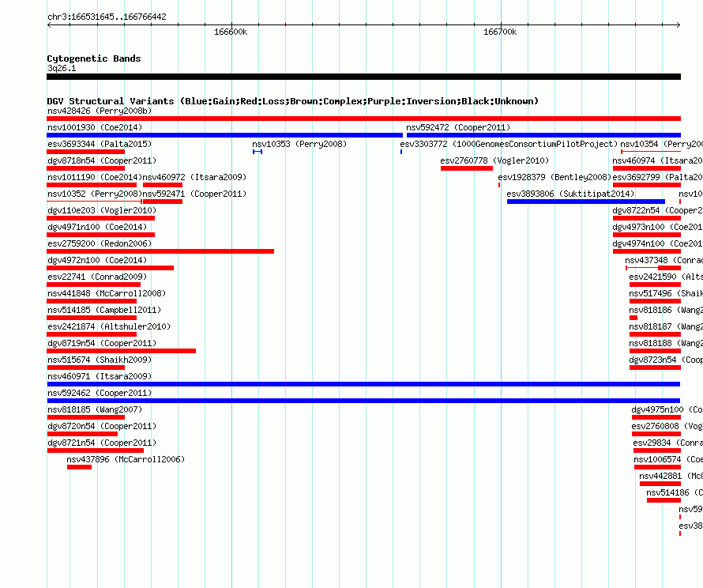Click nsv10352 (Perry2008) label

point(95,194)
